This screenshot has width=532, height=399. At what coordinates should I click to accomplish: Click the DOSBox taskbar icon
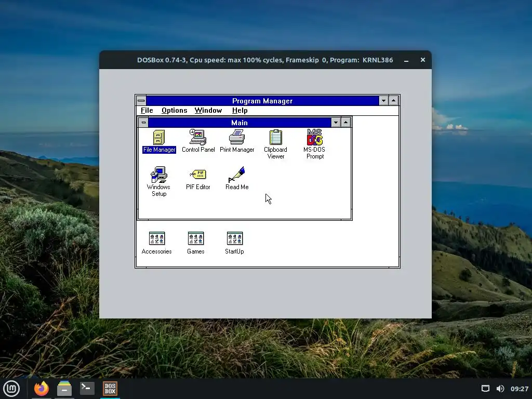point(110,389)
